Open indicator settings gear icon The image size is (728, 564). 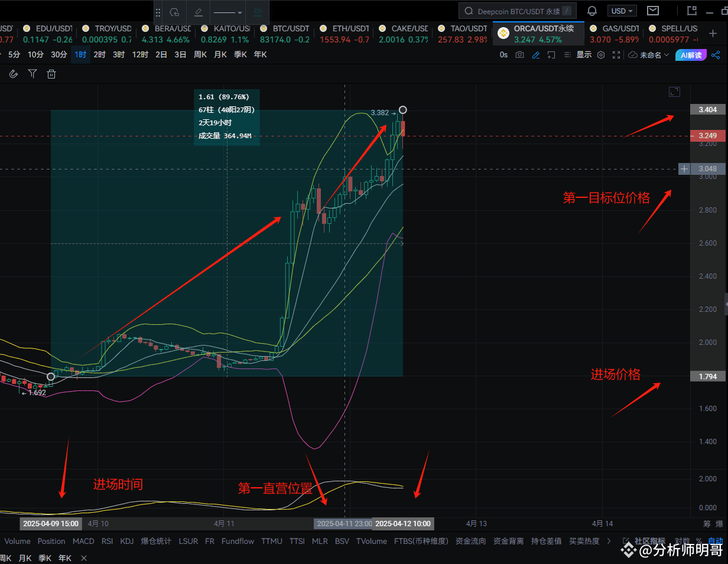600,54
